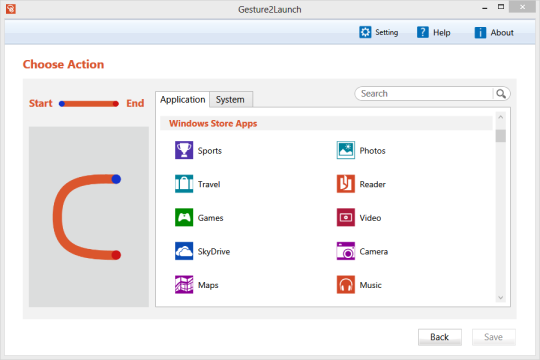The height and width of the screenshot is (360, 540).
Task: Click the C-shaped gesture preview
Action: point(89,217)
